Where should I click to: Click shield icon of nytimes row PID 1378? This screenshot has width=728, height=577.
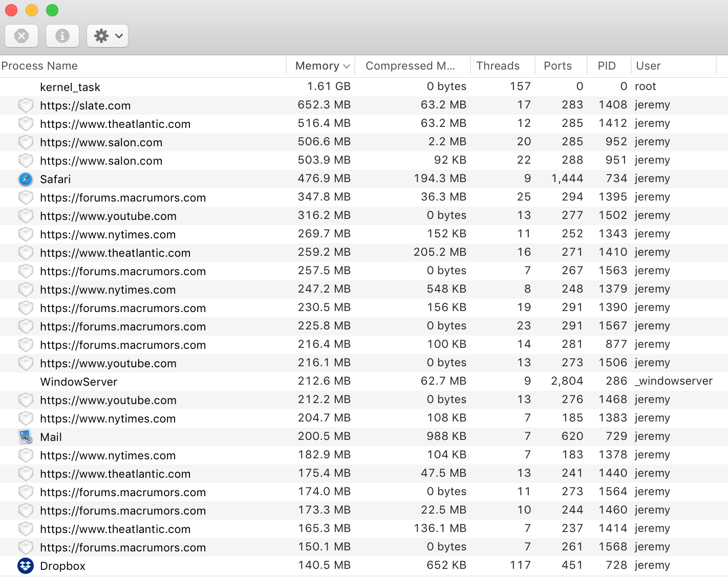coord(26,455)
